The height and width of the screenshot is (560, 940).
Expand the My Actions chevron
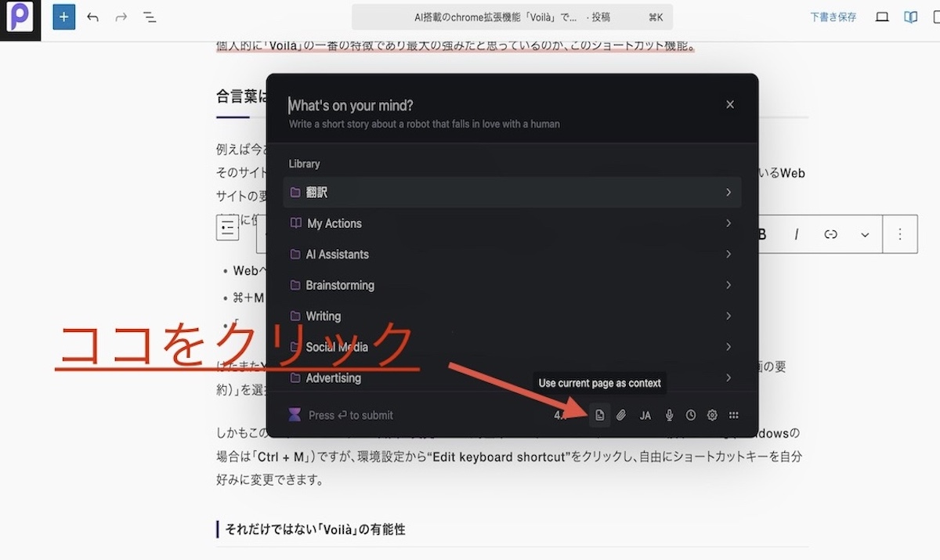(x=728, y=223)
